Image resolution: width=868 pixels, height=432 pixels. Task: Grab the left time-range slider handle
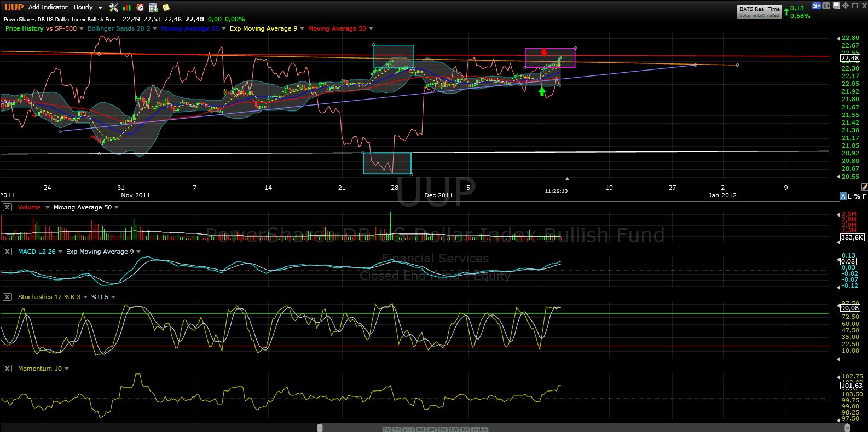pos(320,428)
